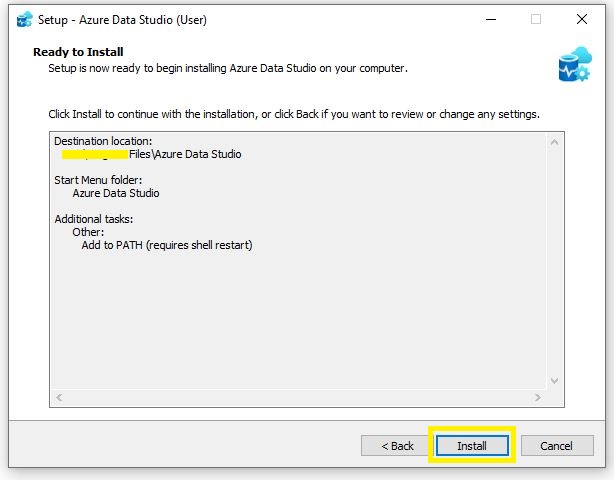Click the horizontal scrollbar left arrow
The width and height of the screenshot is (614, 480).
(x=59, y=397)
